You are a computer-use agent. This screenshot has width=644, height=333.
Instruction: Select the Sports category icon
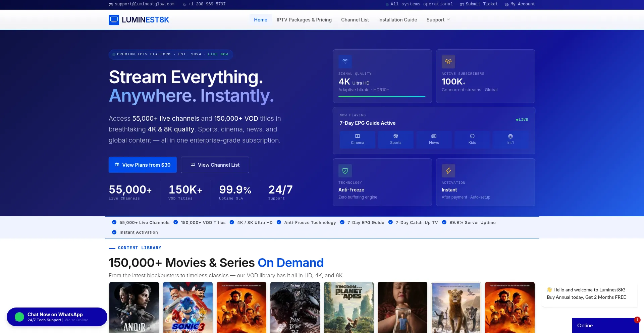click(x=396, y=136)
